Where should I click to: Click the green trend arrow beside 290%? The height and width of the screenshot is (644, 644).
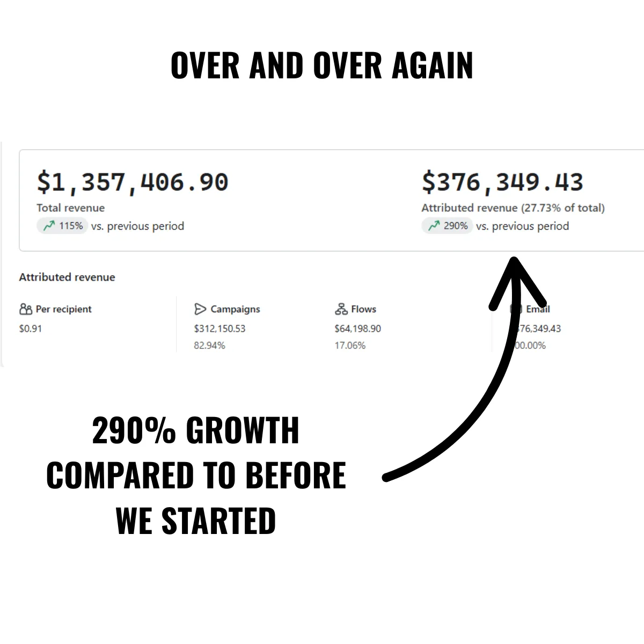(434, 226)
